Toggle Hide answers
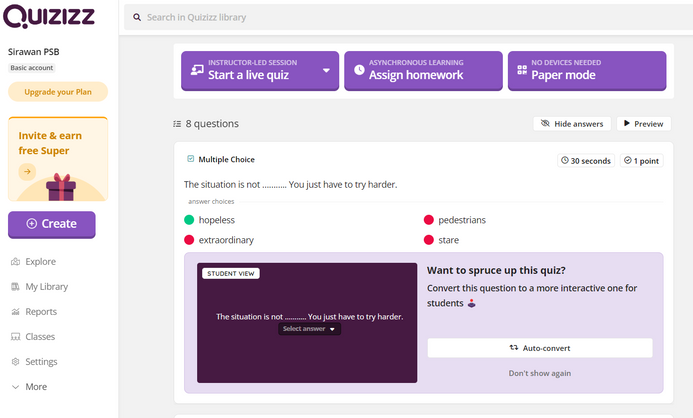 [571, 124]
